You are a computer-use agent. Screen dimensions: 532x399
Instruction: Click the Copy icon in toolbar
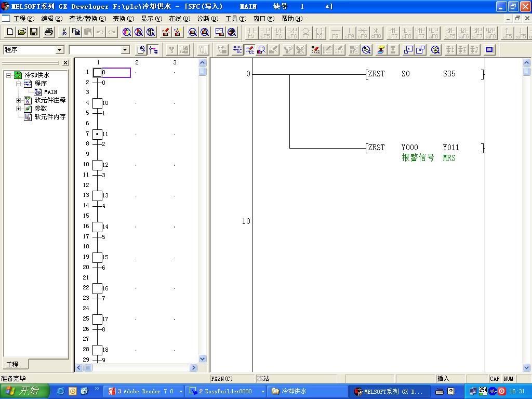(76, 32)
